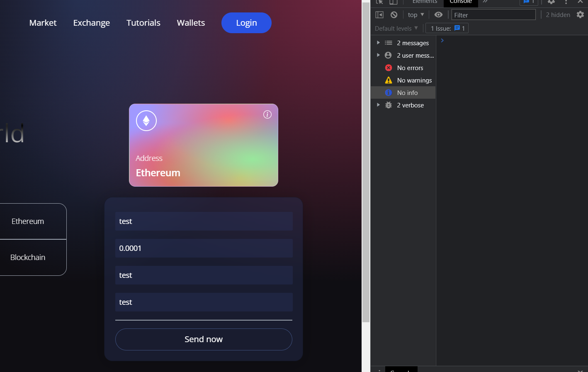The height and width of the screenshot is (372, 588).
Task: Select the inspect element cursor icon
Action: (x=379, y=2)
